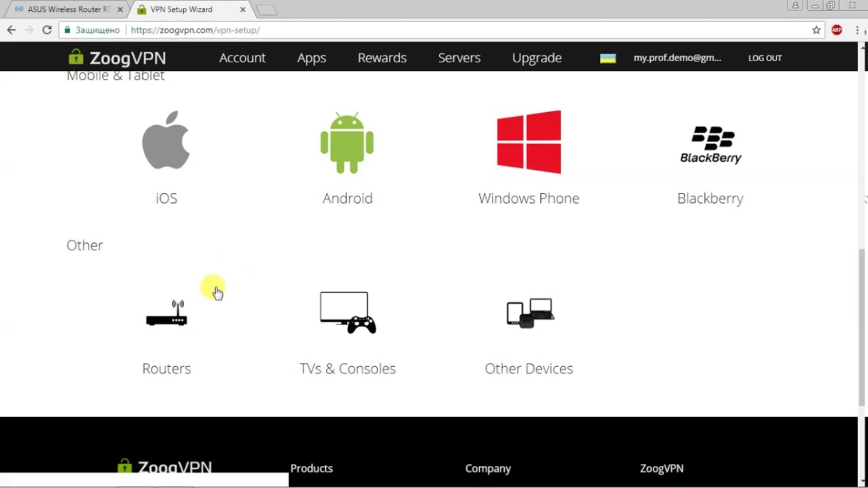Go to the Apps menu item

(312, 58)
